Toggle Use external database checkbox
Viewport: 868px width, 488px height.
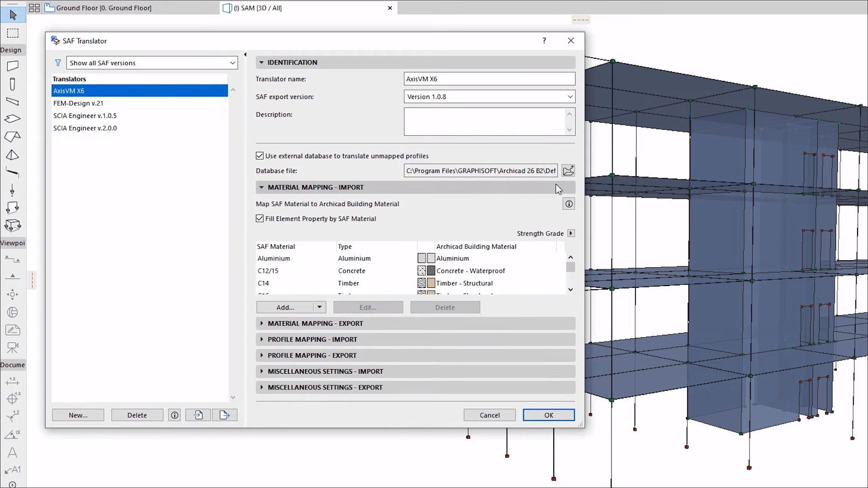pos(259,156)
